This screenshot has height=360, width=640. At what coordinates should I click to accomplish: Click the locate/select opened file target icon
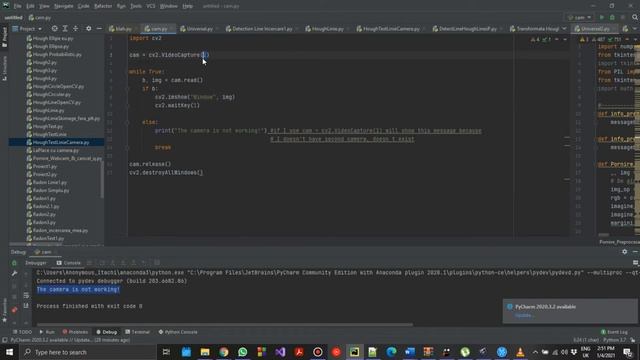tap(54, 29)
